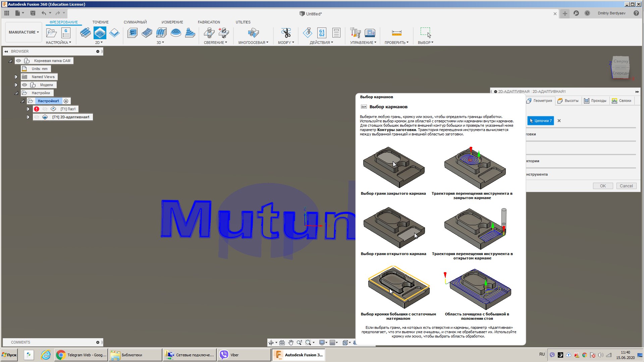Screen dimensions: 644x362
Task: Open the Проходы tab in dialog
Action: 595,101
